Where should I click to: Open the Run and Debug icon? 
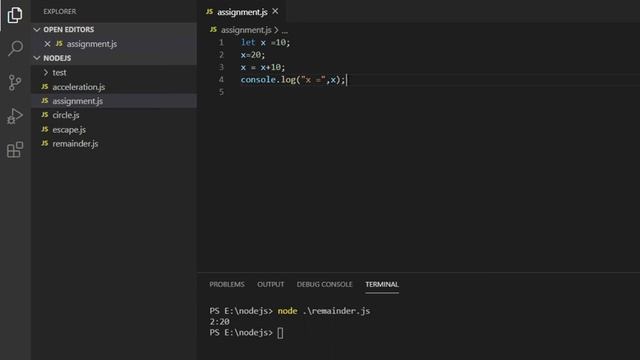pyautogui.click(x=15, y=116)
